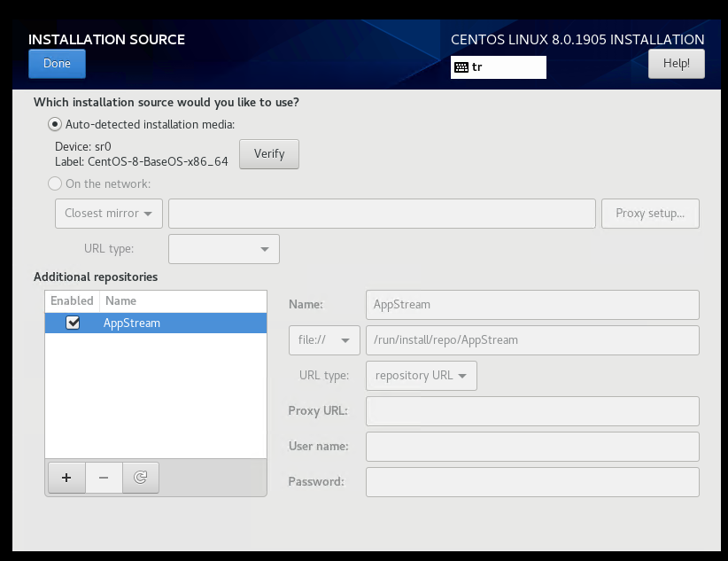The image size is (728, 561).
Task: Click the Device: sr0 text
Action: click(82, 147)
